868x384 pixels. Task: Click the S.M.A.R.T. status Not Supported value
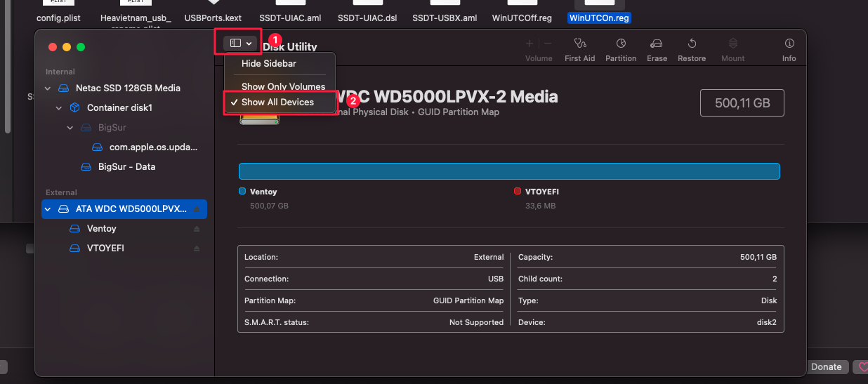[476, 322]
